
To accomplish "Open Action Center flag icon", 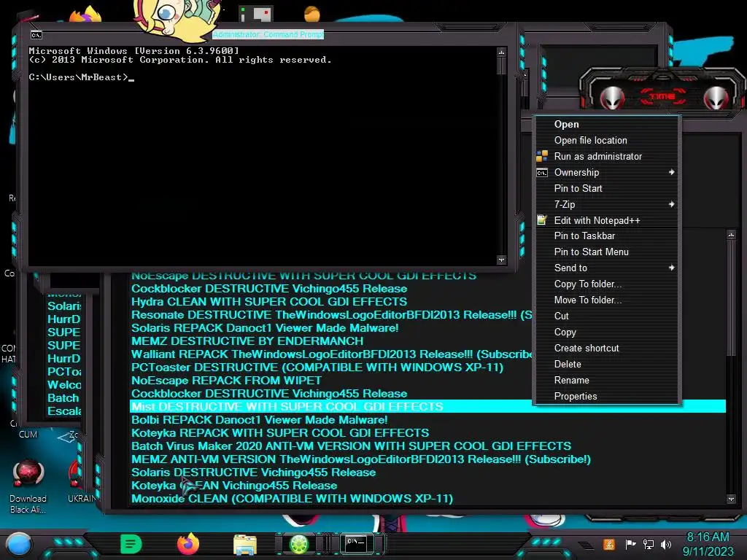I will point(630,544).
